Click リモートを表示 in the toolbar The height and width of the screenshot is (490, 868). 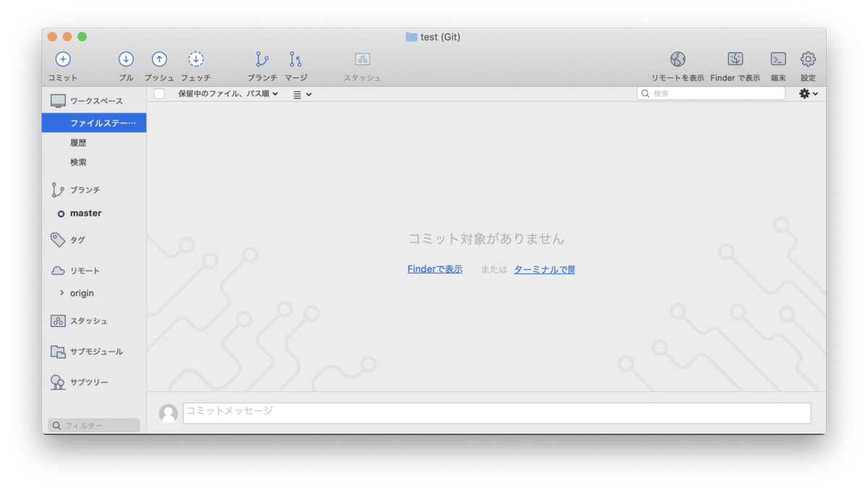677,59
